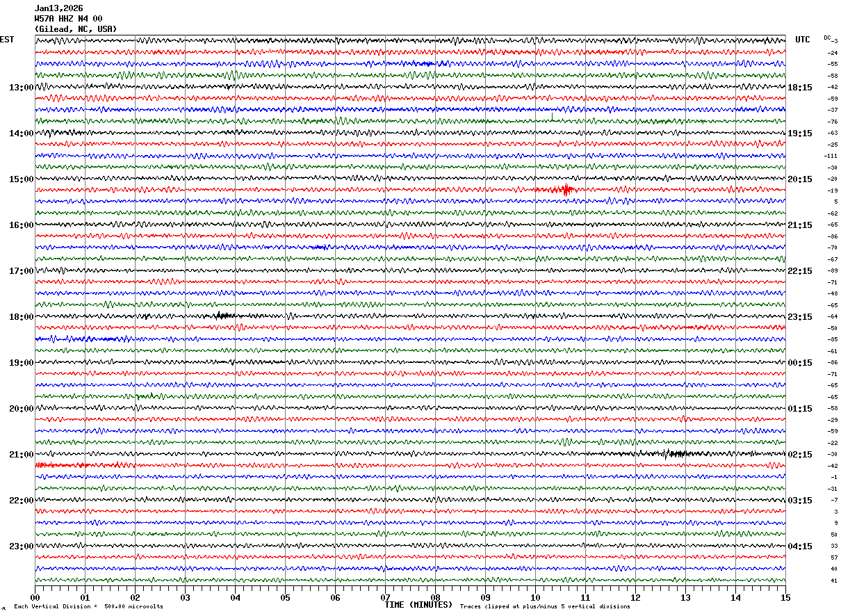Image resolution: width=841 pixels, height=616 pixels.
Task: Click the (Gilead, NC, USA) location text
Action: [76, 29]
